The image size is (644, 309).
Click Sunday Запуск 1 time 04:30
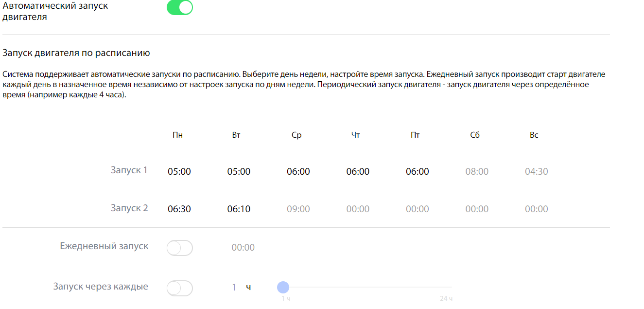coord(536,172)
